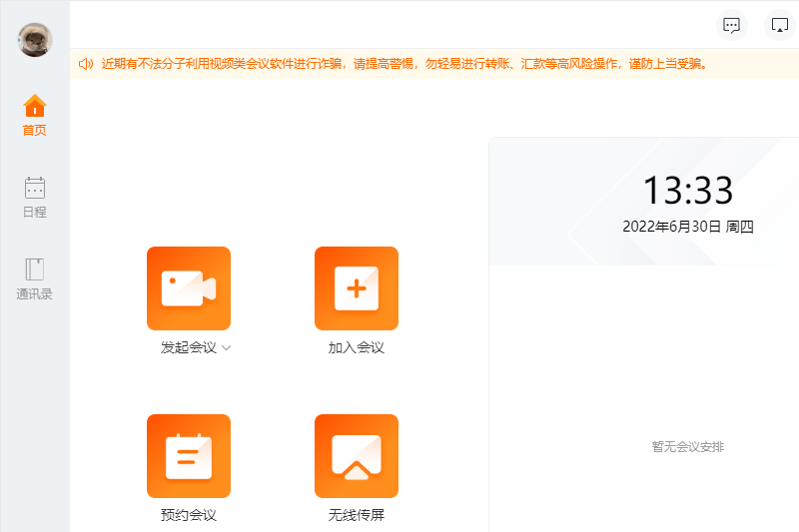Click the 加入会议 text label

(x=357, y=348)
